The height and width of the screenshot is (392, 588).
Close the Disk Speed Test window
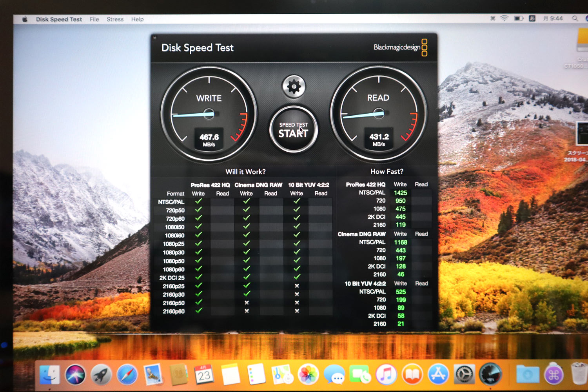[155, 38]
